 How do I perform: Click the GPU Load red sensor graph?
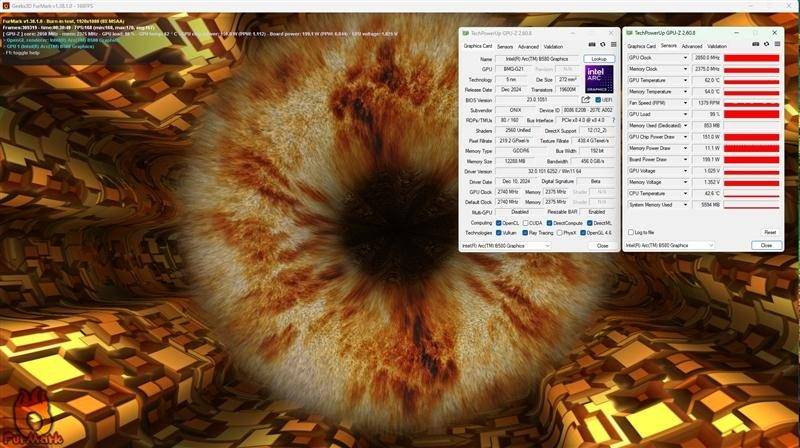(752, 114)
